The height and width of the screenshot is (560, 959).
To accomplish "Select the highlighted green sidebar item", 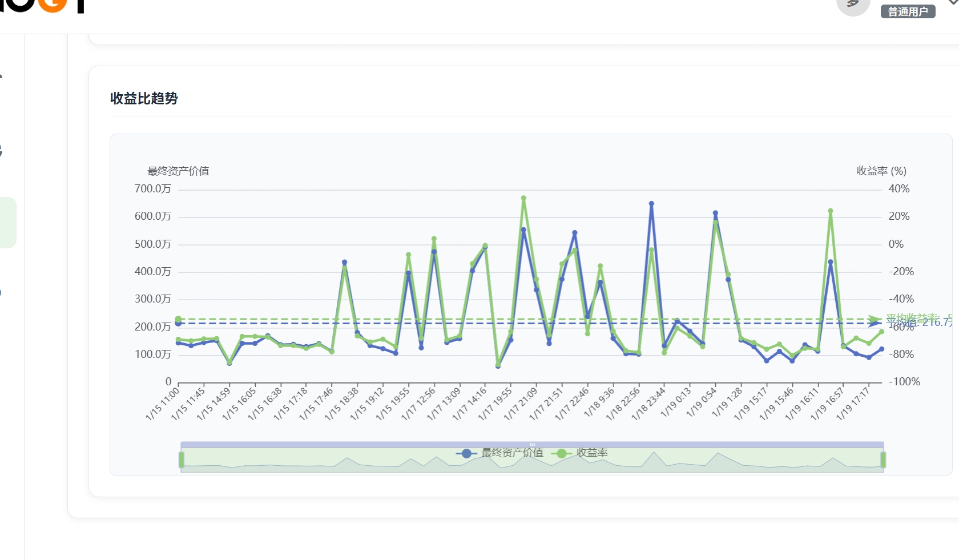I will click(x=8, y=223).
